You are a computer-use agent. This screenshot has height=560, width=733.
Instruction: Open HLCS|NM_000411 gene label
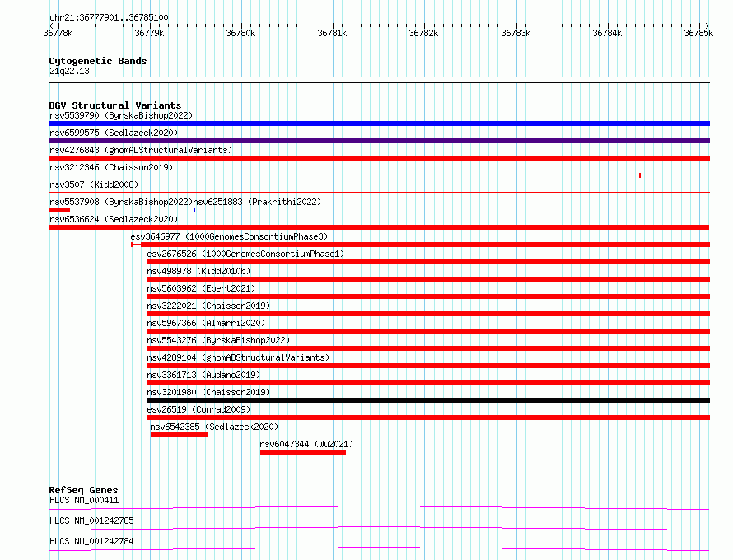[84, 500]
